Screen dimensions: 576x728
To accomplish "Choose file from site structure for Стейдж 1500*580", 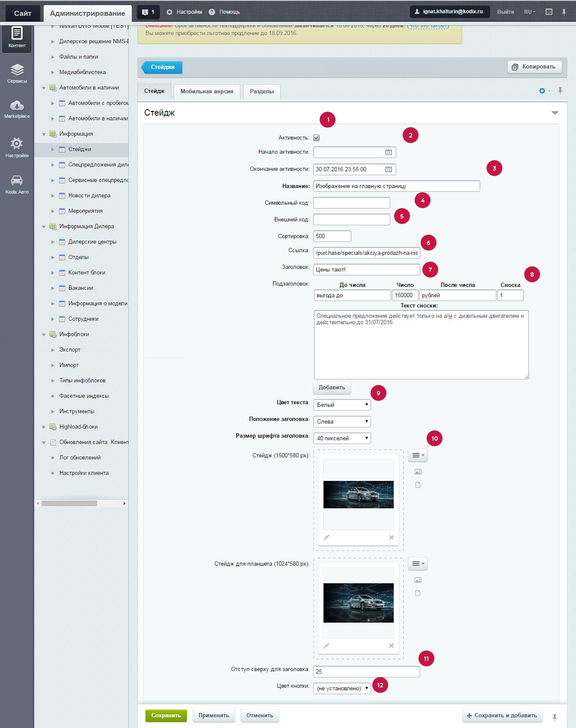I will (418, 485).
